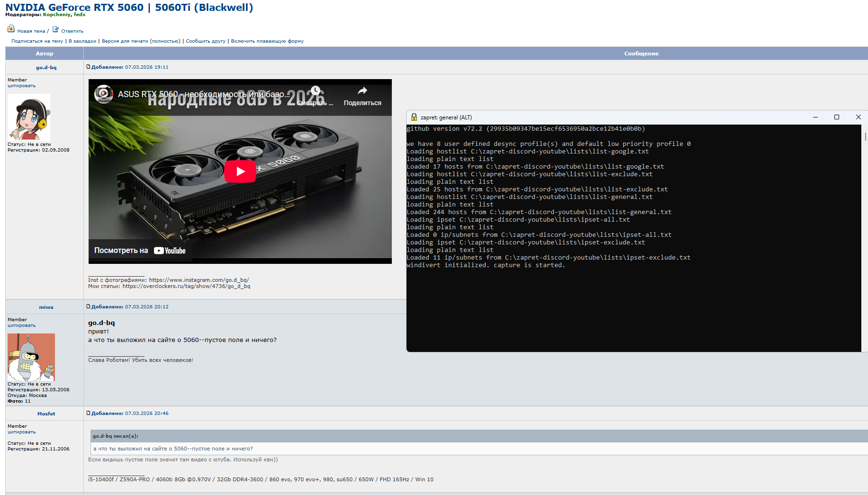Open the miwa author profile link
This screenshot has height=495, width=868.
click(x=46, y=307)
